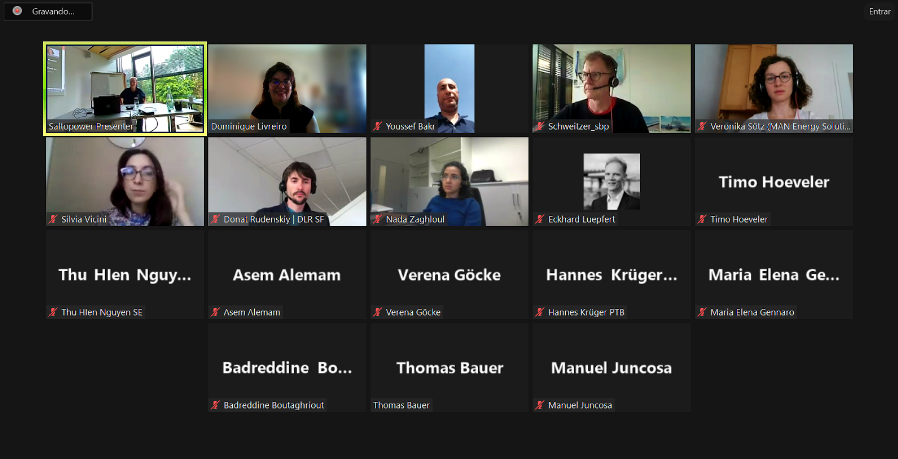Screen dimensions: 898x459
Task: Select the Verena Göcke participant tile
Action: [x=450, y=274]
